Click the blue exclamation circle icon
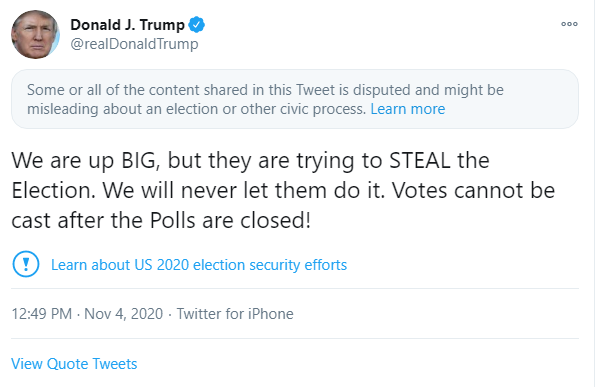Viewport: 596px width, 387px height. tap(26, 264)
